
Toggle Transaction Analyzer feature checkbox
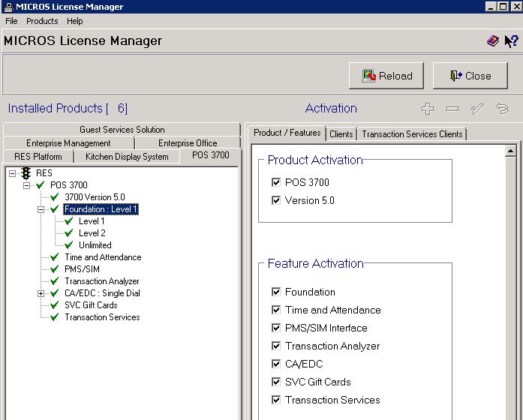[276, 346]
